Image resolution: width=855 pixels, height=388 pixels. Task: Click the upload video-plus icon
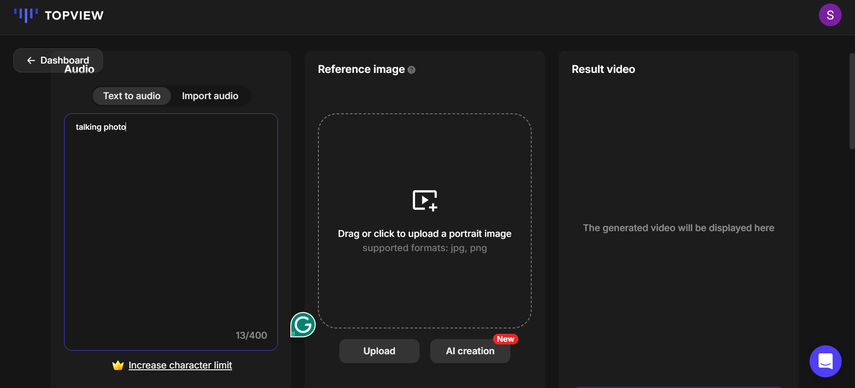pos(425,200)
